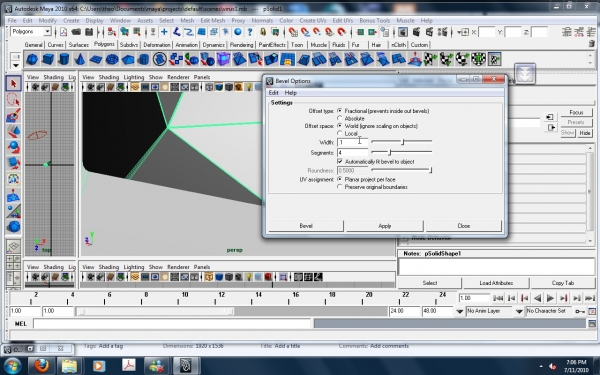
Task: Select World offset space radio button
Action: pos(339,126)
